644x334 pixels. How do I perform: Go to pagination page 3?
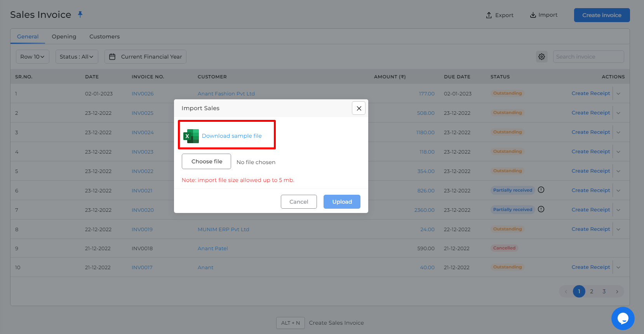(x=604, y=291)
